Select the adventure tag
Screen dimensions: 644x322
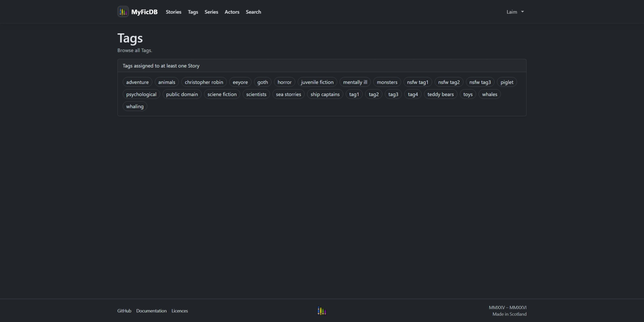[137, 82]
